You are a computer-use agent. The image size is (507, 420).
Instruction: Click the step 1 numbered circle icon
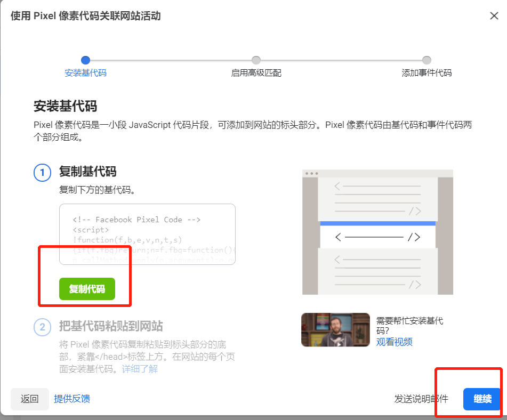pos(43,173)
